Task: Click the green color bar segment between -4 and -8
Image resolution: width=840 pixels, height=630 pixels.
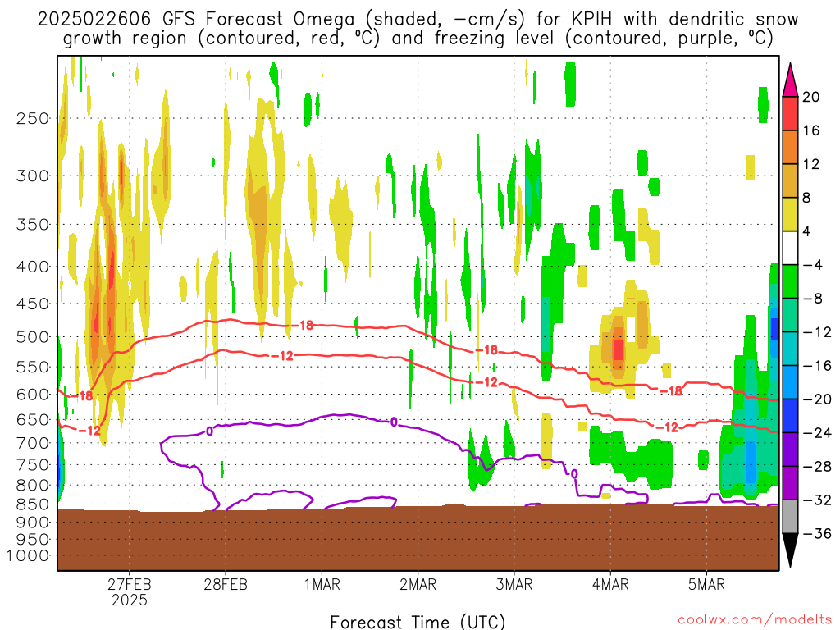Action: click(790, 281)
